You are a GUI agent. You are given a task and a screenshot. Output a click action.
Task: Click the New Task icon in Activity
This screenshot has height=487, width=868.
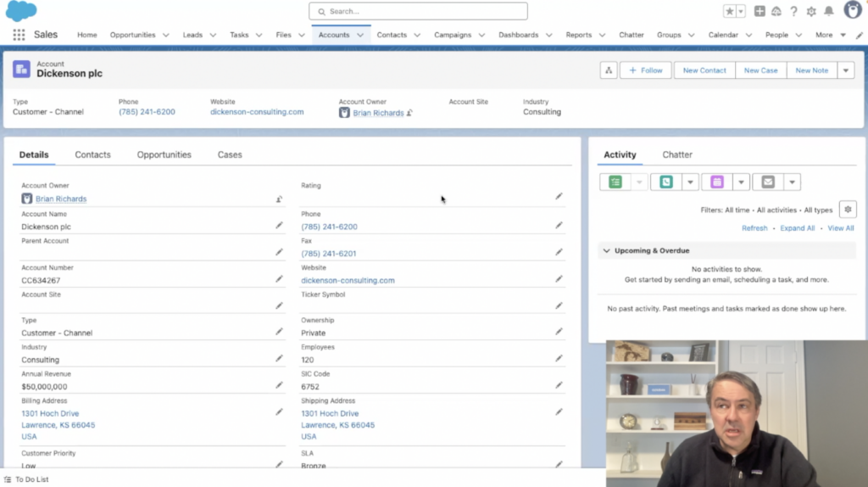(x=615, y=182)
